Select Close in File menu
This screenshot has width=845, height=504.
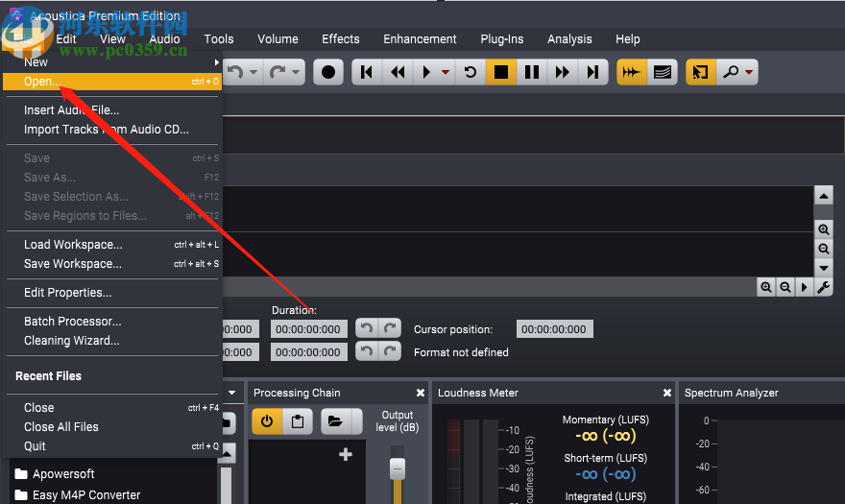[112, 408]
